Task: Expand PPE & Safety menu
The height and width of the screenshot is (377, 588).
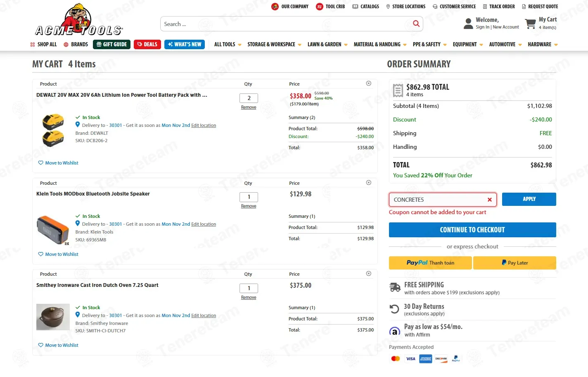Action: [429, 44]
